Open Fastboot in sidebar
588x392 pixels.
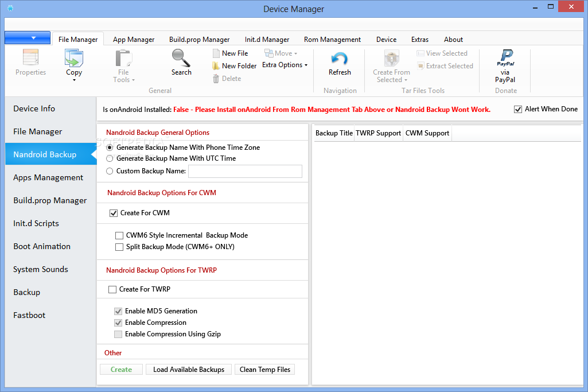(x=51, y=315)
